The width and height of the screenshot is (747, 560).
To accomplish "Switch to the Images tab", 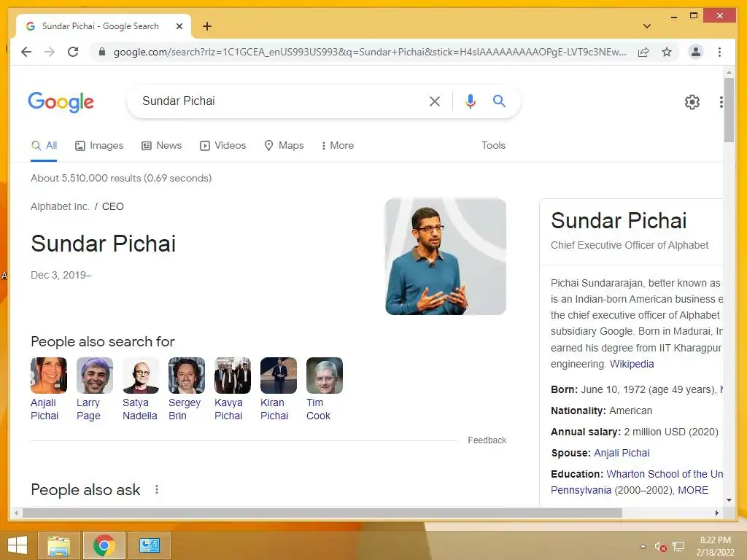I will click(x=99, y=146).
